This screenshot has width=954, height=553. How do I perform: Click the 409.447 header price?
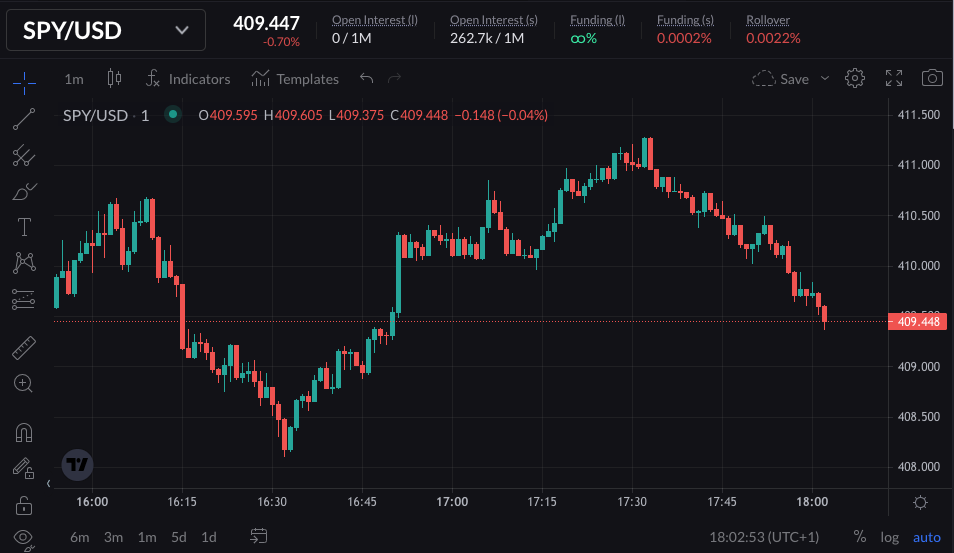(266, 23)
